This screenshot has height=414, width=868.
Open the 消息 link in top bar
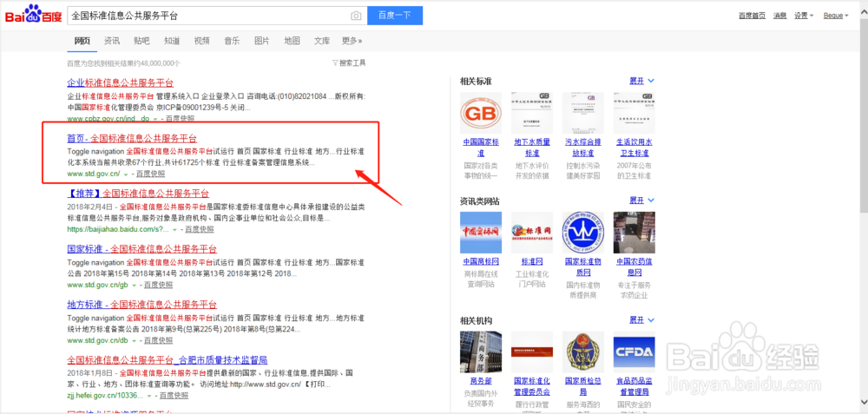click(x=779, y=16)
